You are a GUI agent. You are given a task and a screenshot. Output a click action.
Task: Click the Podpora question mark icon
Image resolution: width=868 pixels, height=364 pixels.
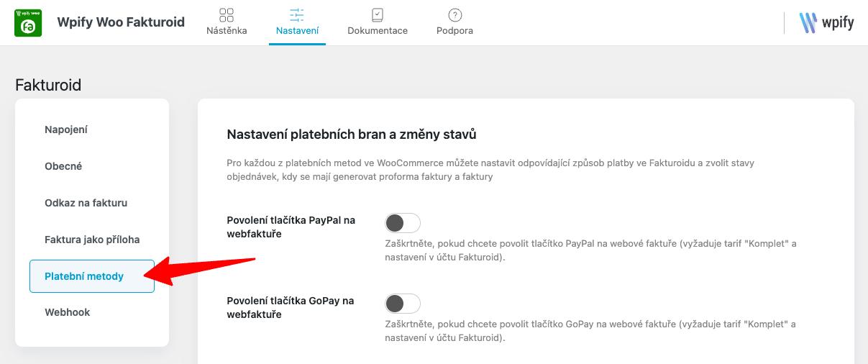(454, 15)
